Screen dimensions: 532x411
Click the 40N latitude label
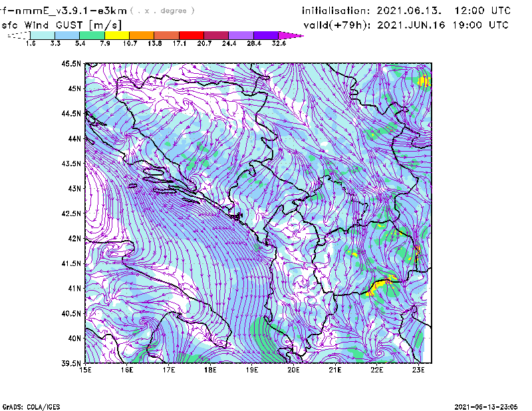tap(74, 339)
